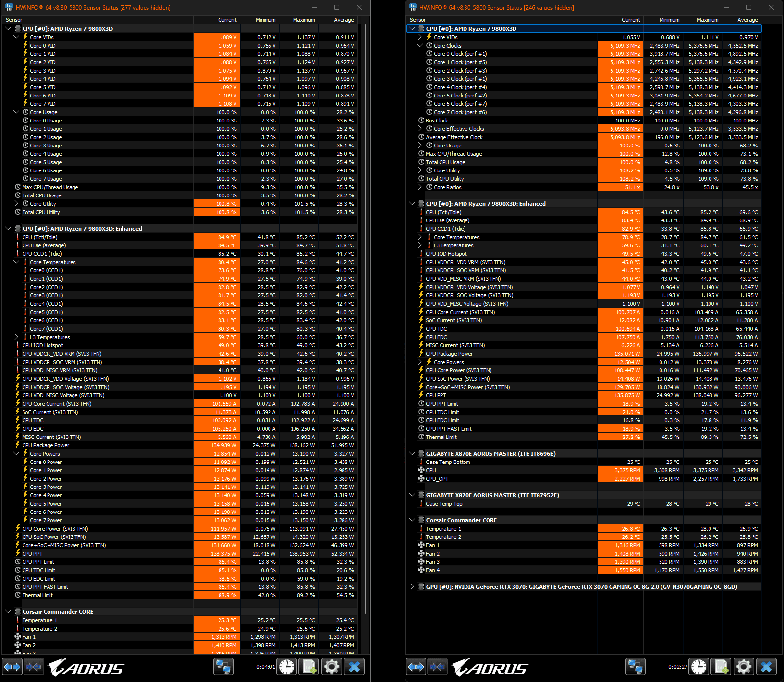Expand Core Utility in the left window
The image size is (784, 682).
click(x=16, y=204)
